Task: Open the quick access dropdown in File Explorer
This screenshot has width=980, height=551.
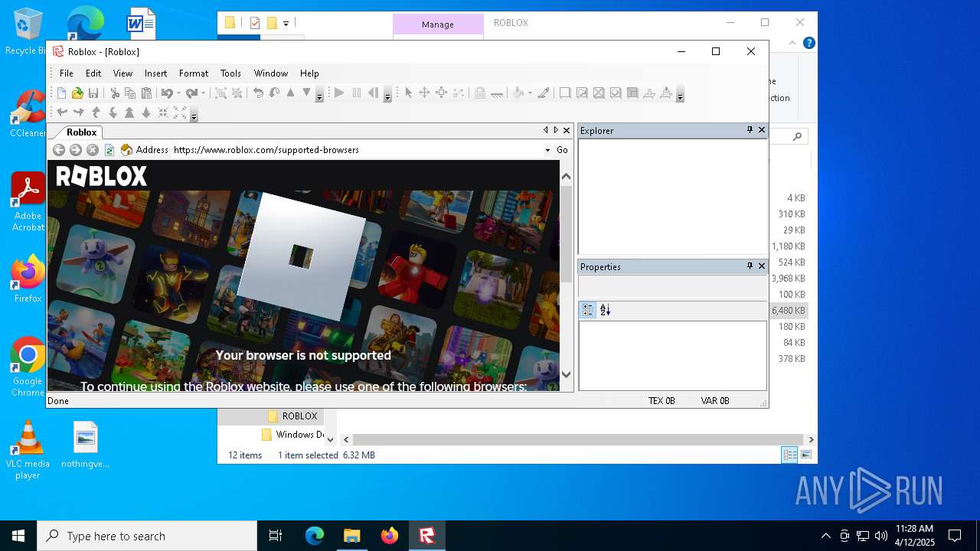Action: [286, 23]
